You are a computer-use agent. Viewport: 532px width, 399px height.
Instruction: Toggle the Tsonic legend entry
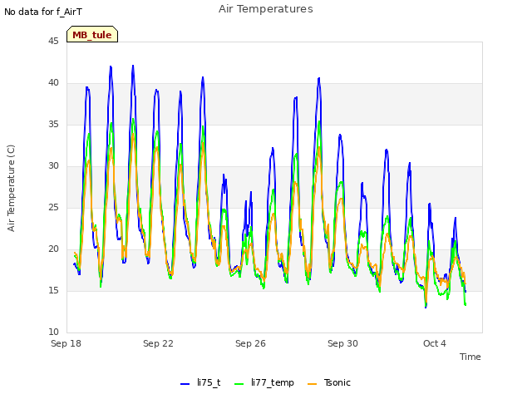pos(329,382)
